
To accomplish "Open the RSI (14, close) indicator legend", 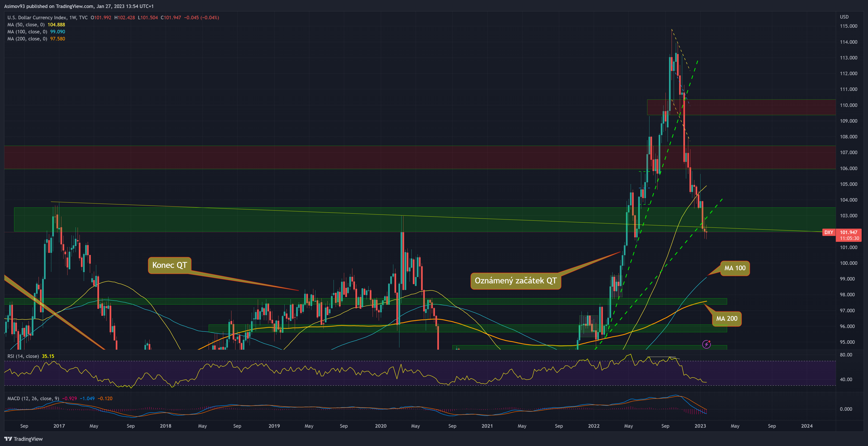I will click(x=23, y=356).
